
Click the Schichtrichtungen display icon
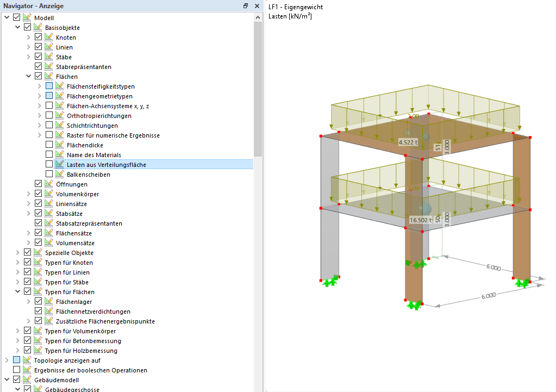click(x=60, y=125)
